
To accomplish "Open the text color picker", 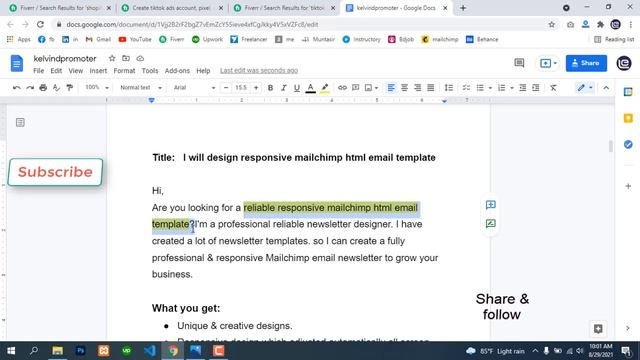I will coord(310,88).
